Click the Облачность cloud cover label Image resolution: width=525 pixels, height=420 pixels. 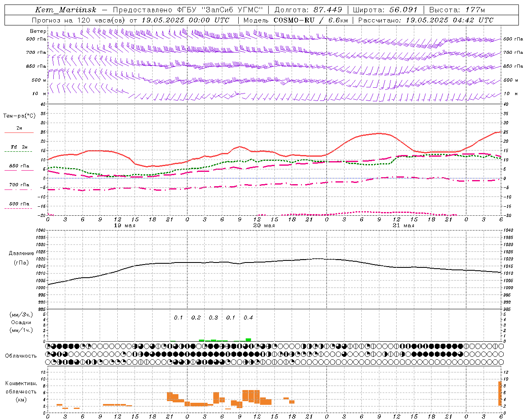[21, 356]
